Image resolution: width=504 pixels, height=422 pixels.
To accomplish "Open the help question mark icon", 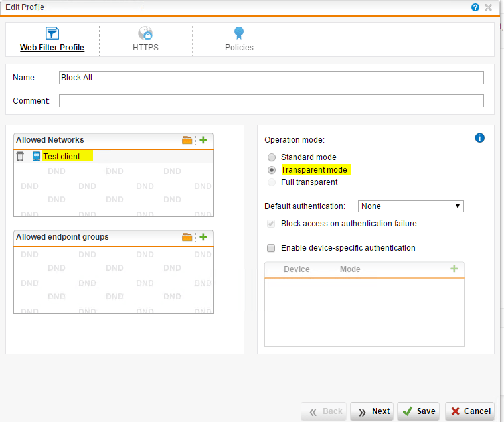I will [475, 7].
